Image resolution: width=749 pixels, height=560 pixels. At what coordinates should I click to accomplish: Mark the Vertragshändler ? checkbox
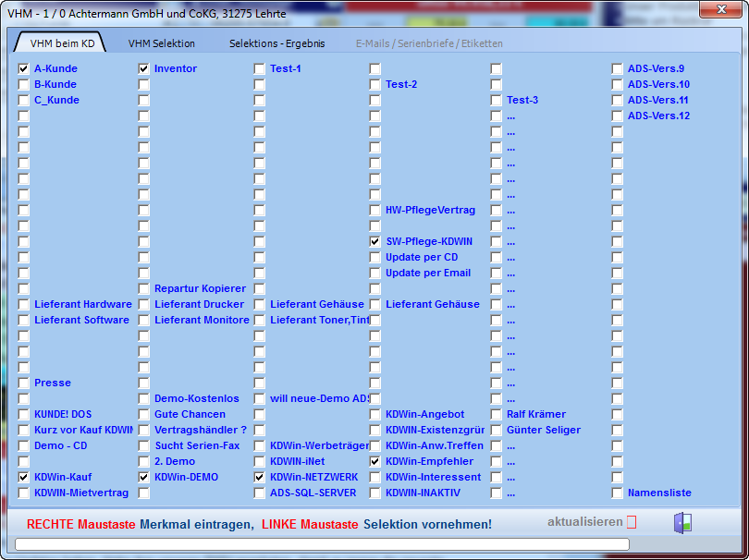coord(143,430)
